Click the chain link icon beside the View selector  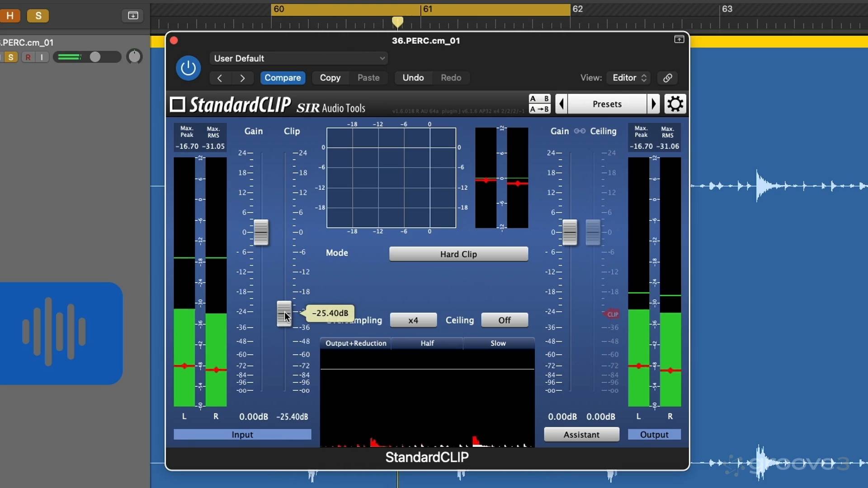click(667, 78)
